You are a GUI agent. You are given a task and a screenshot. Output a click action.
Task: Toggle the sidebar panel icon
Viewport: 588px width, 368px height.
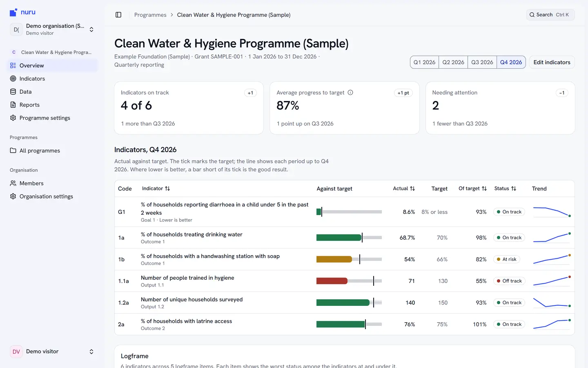pos(118,15)
